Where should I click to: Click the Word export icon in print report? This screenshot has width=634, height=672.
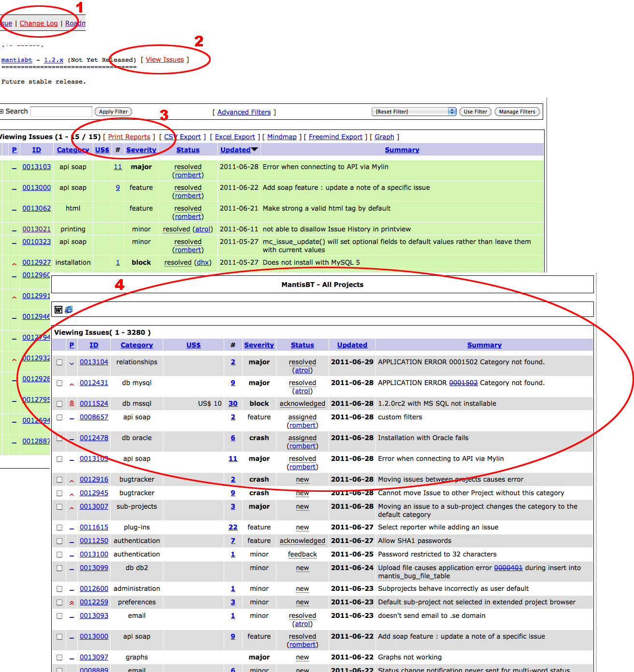click(x=58, y=310)
